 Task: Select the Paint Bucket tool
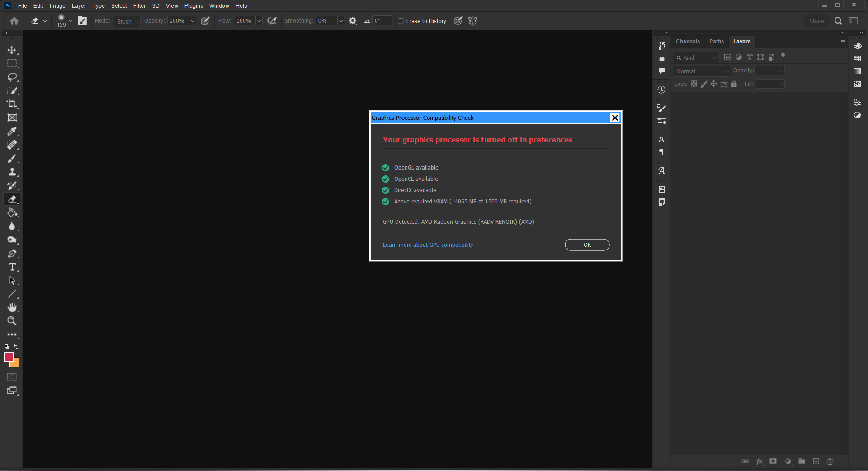tap(12, 212)
